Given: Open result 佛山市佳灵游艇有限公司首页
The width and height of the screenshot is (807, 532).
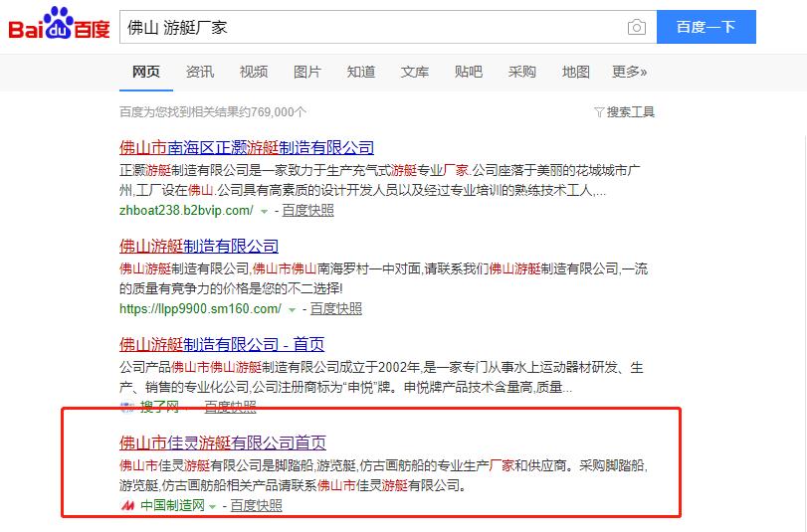Looking at the screenshot, I should click(223, 443).
